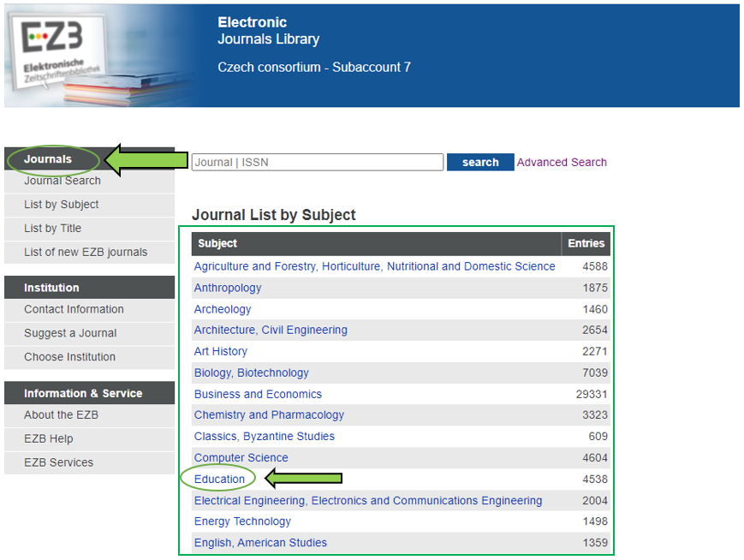Open Choose Institution
This screenshot has width=744, height=560.
[x=69, y=357]
